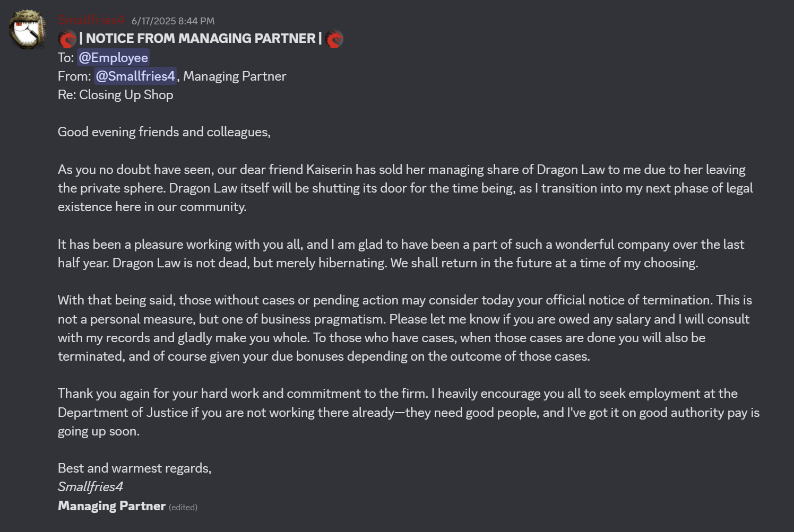Open the @Smallfries4 mention after From
This screenshot has width=794, height=532.
click(x=135, y=76)
